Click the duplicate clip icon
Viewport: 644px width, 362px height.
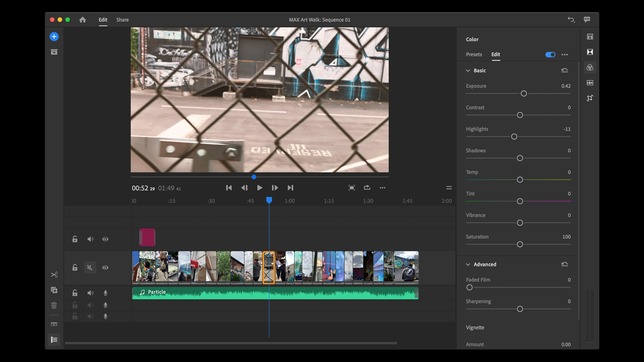tap(54, 290)
